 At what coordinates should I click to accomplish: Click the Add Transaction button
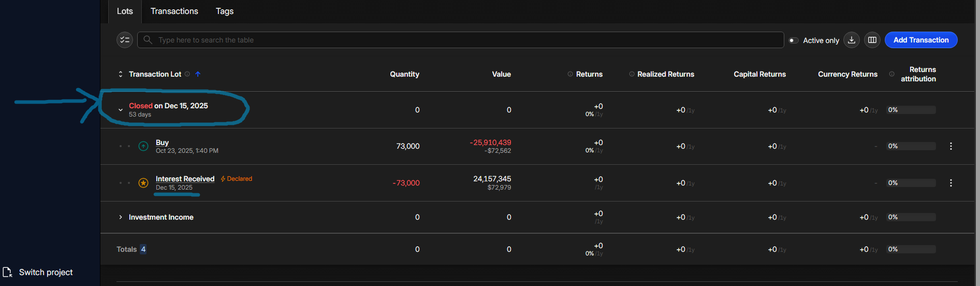(921, 40)
